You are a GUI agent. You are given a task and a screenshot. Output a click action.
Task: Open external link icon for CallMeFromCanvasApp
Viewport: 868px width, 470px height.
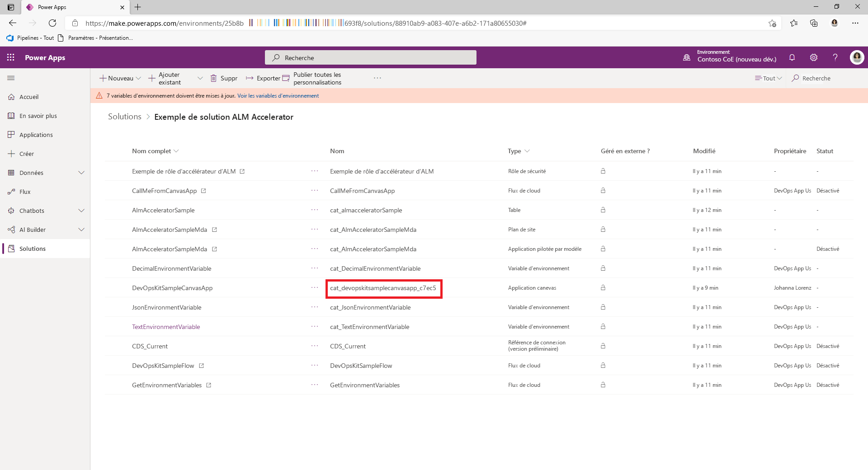203,191
